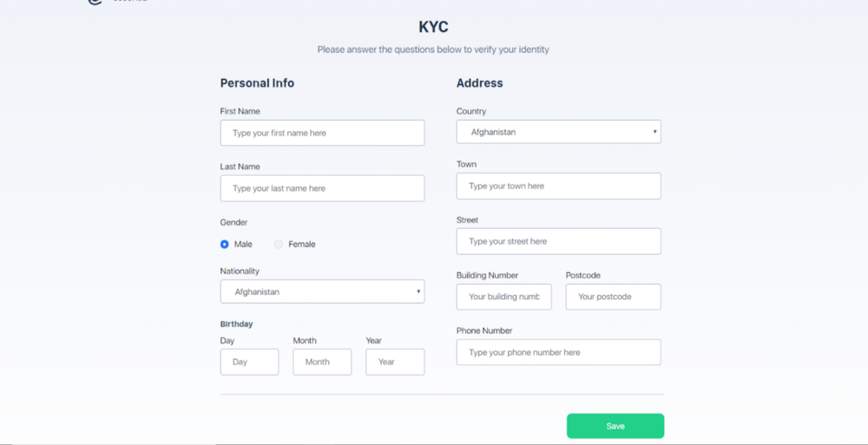868x445 pixels.
Task: Click the birthday Day field
Action: tap(250, 362)
